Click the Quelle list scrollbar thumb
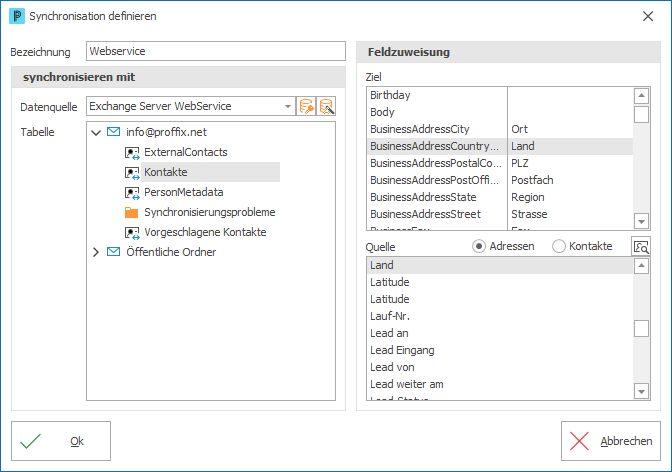This screenshot has height=472, width=672. [641, 329]
